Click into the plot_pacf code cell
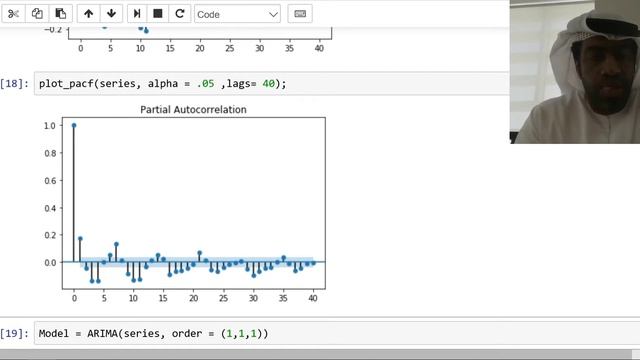The height and width of the screenshot is (360, 640). coord(272,84)
